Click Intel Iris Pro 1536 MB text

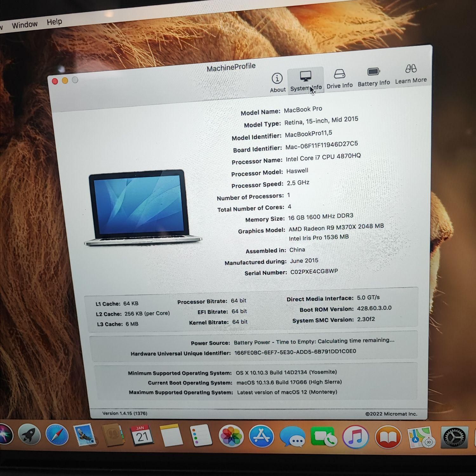[x=319, y=238]
